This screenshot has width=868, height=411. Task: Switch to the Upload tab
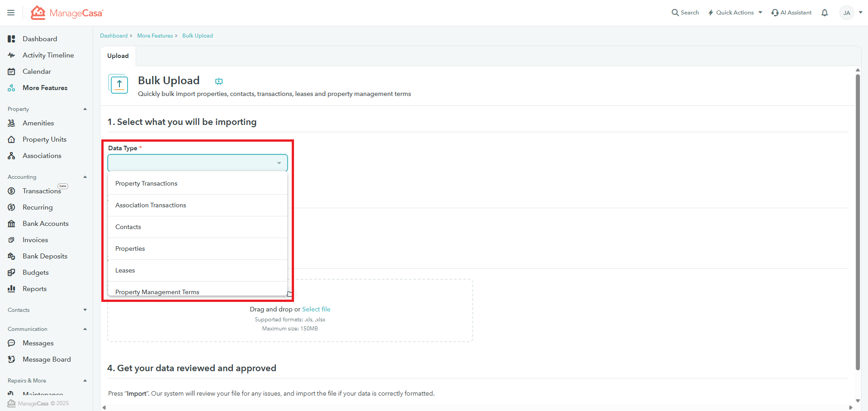click(118, 56)
